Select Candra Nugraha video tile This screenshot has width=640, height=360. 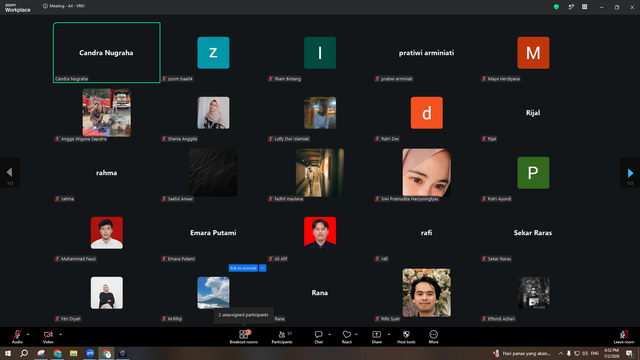(x=107, y=53)
